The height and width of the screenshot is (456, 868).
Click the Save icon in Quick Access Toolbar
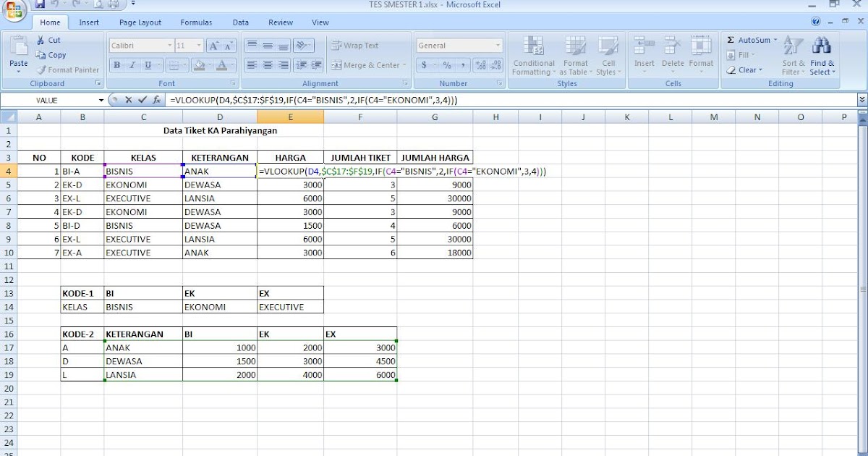40,4
